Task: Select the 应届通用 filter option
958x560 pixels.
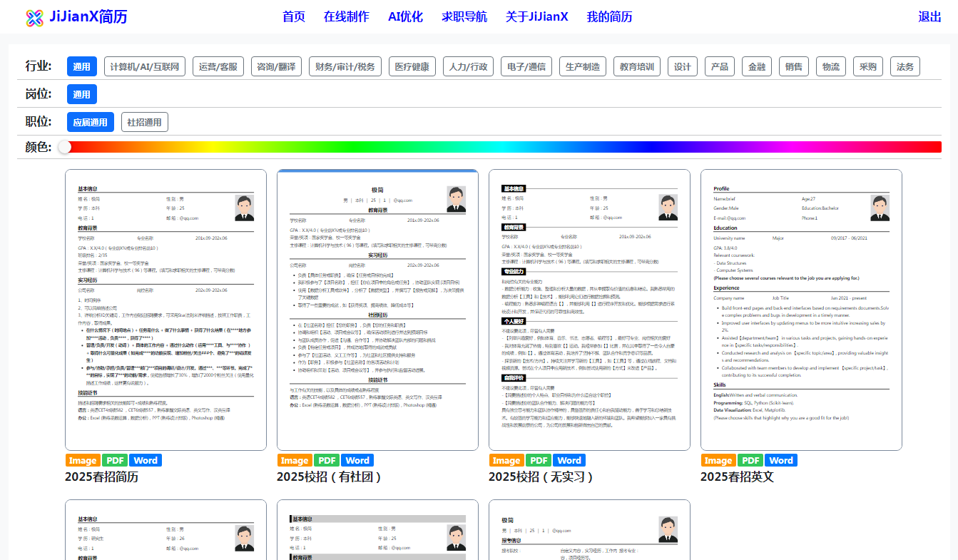Action: click(x=91, y=122)
